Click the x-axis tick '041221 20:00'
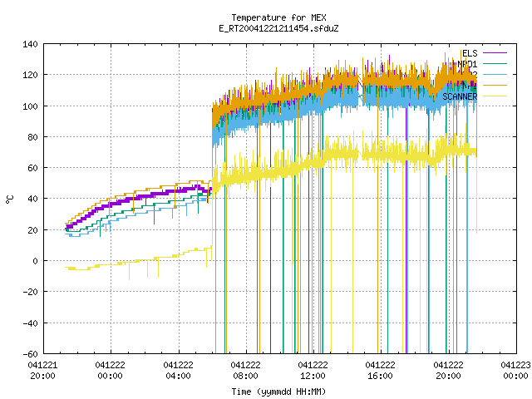Viewport: 532px width, 399px height. coord(42,371)
